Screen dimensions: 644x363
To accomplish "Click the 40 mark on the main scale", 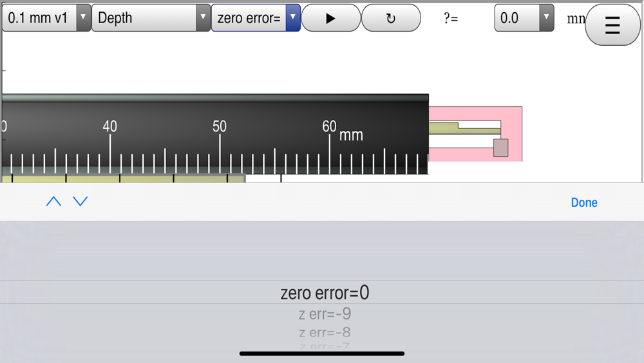I will click(x=109, y=126).
